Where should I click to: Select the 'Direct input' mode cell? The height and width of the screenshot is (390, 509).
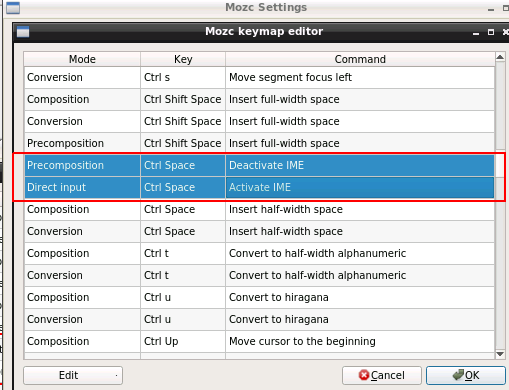[82, 187]
